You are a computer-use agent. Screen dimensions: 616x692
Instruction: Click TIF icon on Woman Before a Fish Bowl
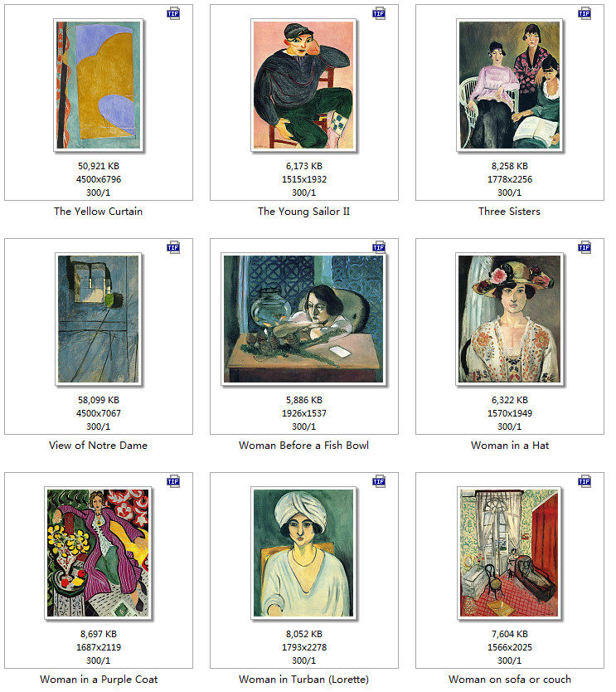tap(379, 247)
